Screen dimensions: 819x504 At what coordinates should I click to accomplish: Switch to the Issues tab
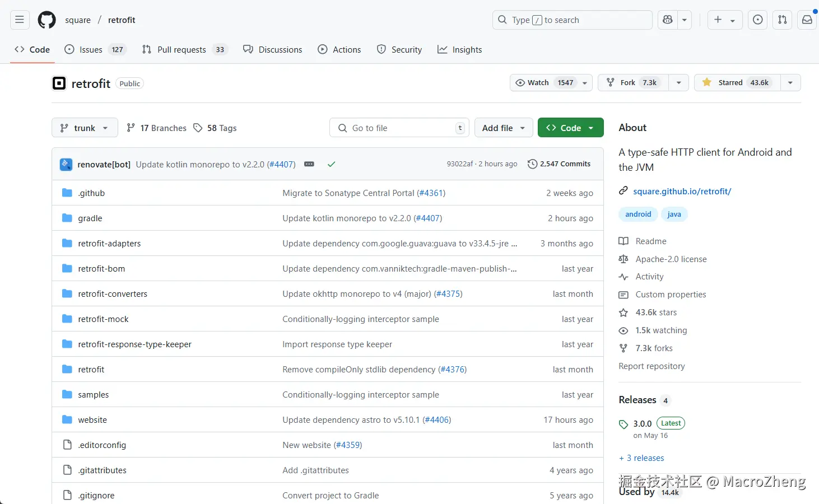95,49
